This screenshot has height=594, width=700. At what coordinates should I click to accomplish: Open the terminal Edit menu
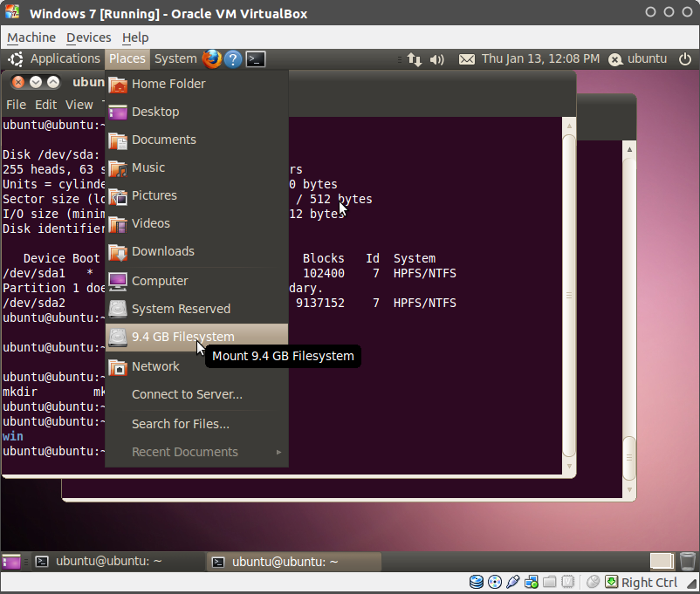[45, 105]
